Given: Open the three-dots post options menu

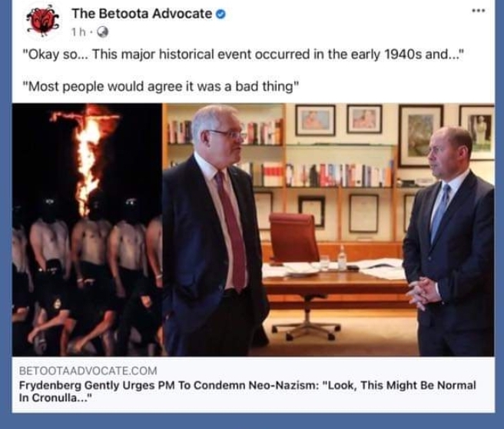Looking at the screenshot, I should 479,11.
